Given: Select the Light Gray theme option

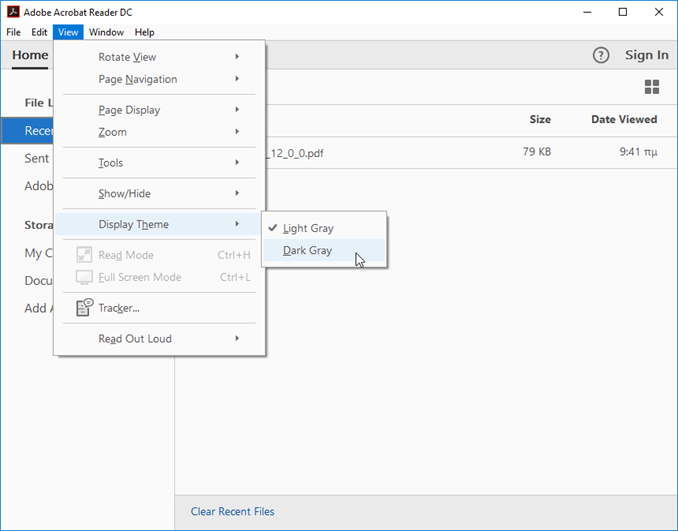Looking at the screenshot, I should point(324,228).
